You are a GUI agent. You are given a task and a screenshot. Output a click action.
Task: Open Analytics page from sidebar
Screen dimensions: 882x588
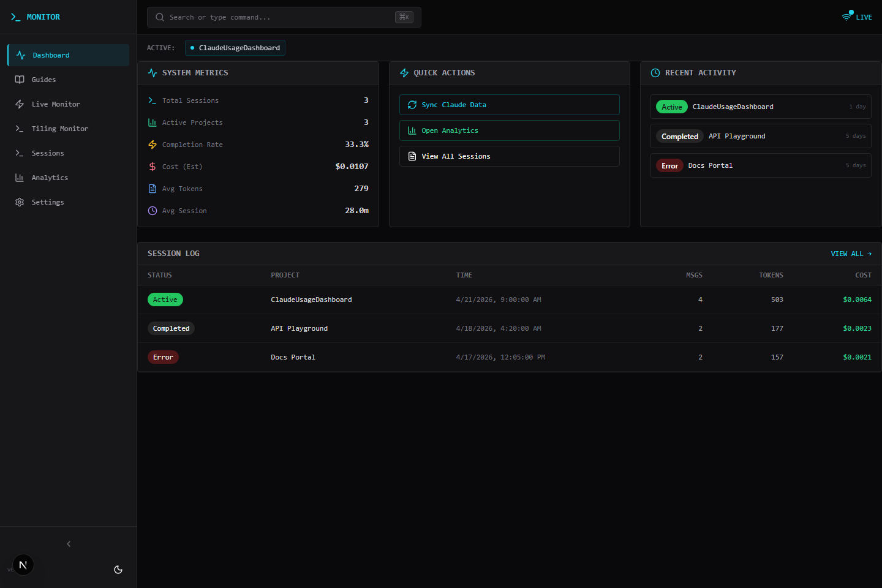tap(69, 178)
